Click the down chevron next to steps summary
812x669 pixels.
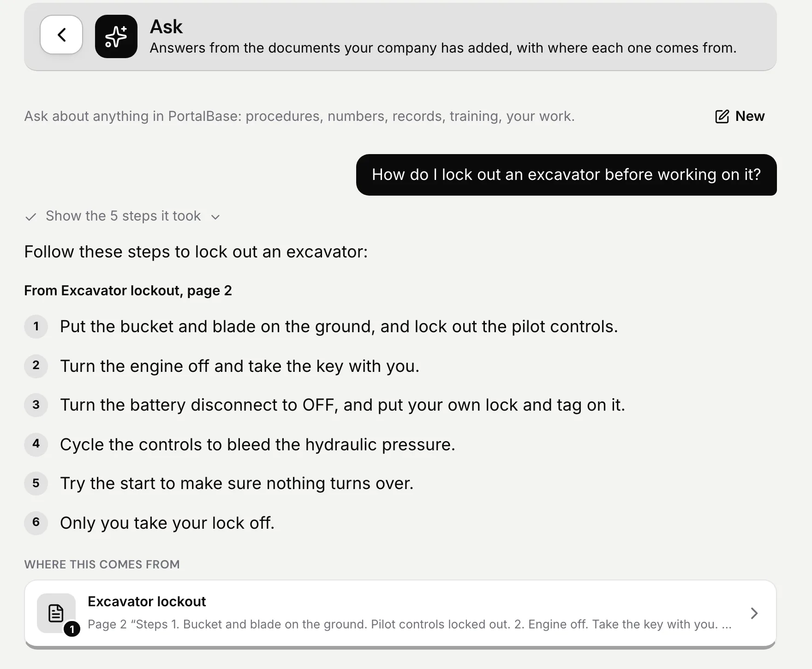(x=215, y=217)
